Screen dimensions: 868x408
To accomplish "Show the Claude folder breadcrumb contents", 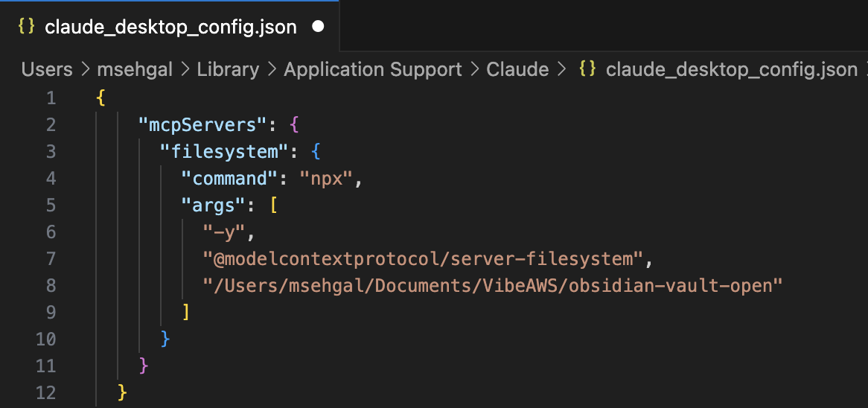I will coord(517,70).
